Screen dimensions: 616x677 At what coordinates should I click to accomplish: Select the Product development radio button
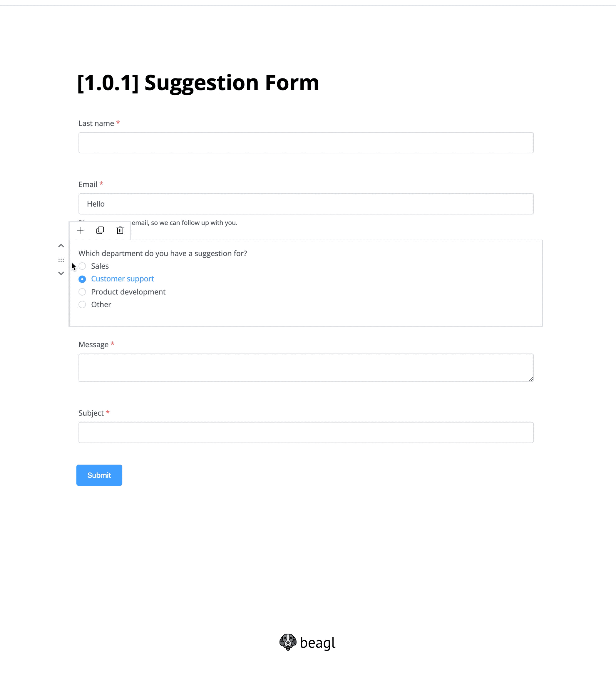[x=83, y=292]
